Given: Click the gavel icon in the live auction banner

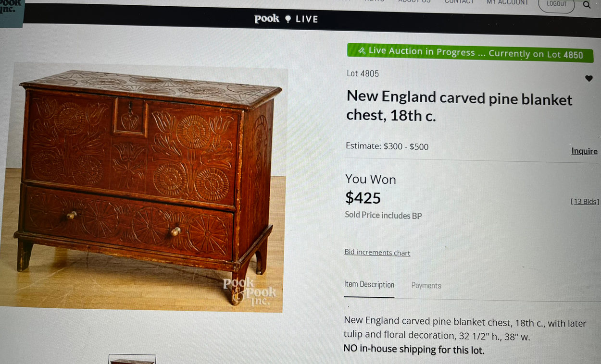Looking at the screenshot, I should 362,50.
